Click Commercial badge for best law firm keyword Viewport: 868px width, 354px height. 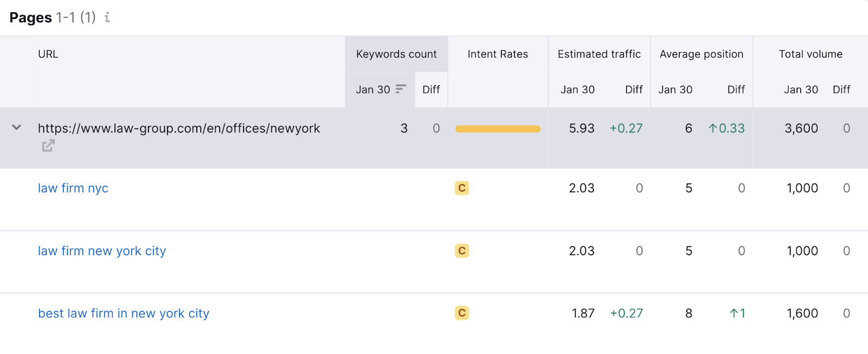click(461, 313)
